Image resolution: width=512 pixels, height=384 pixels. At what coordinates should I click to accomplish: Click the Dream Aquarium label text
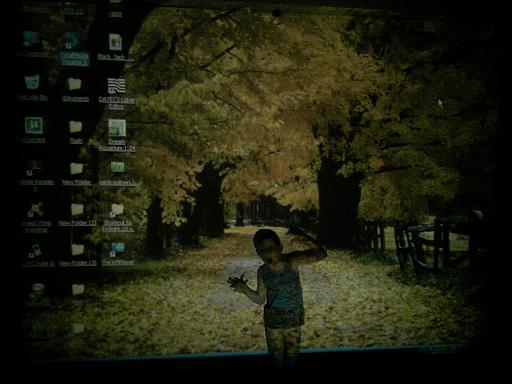click(117, 145)
